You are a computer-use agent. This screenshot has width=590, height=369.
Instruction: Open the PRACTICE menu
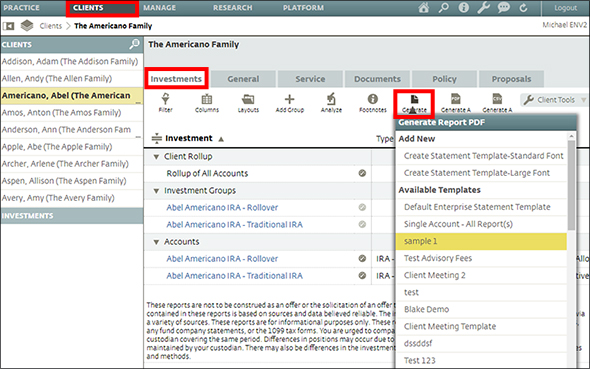(x=21, y=8)
